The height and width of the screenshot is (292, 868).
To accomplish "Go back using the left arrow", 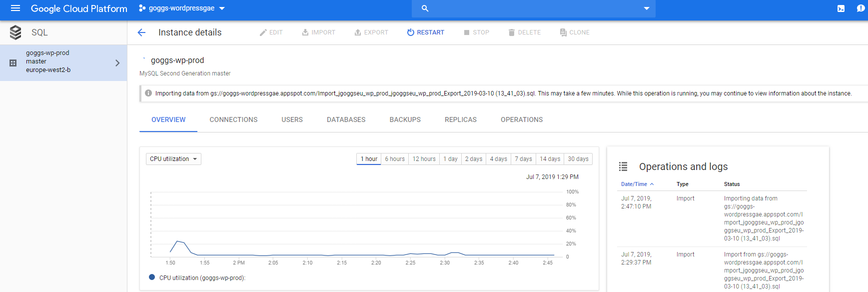I will 141,32.
